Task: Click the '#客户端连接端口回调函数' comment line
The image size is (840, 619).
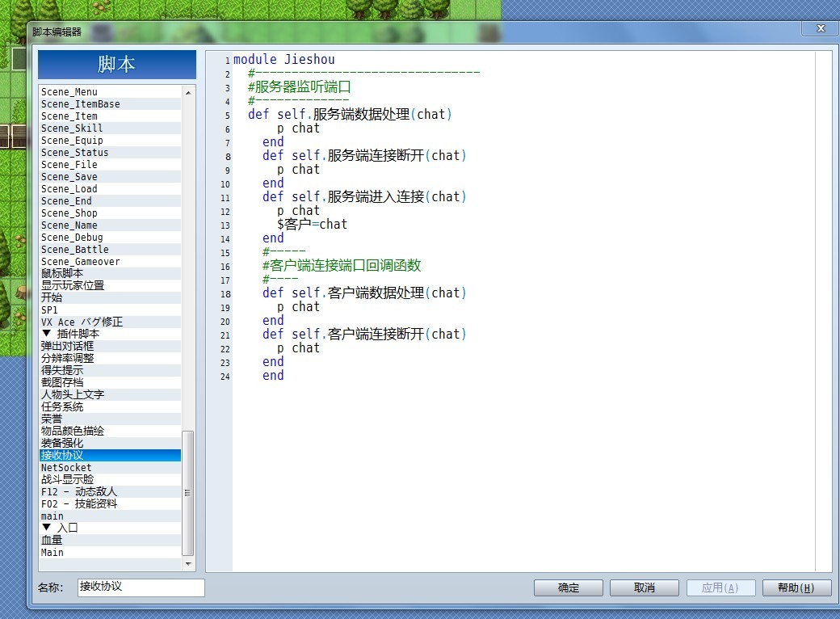Action: point(341,265)
